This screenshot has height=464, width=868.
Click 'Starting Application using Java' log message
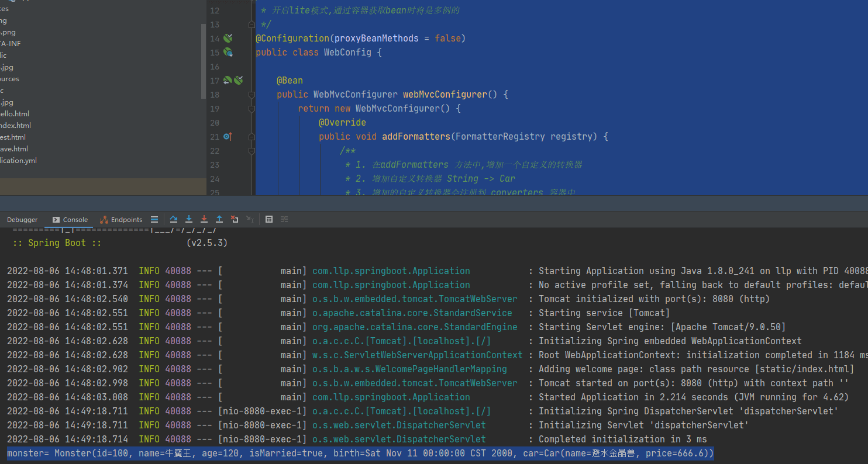(703, 271)
